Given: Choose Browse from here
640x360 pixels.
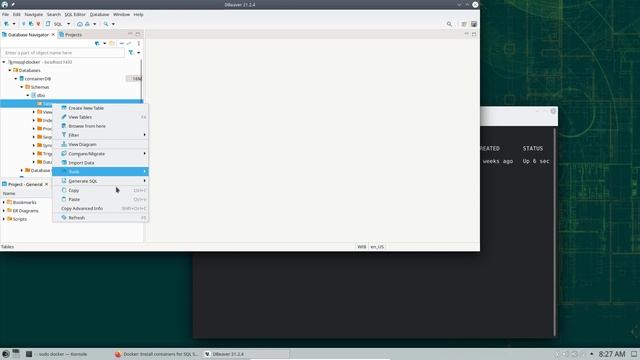Looking at the screenshot, I should tap(100, 126).
